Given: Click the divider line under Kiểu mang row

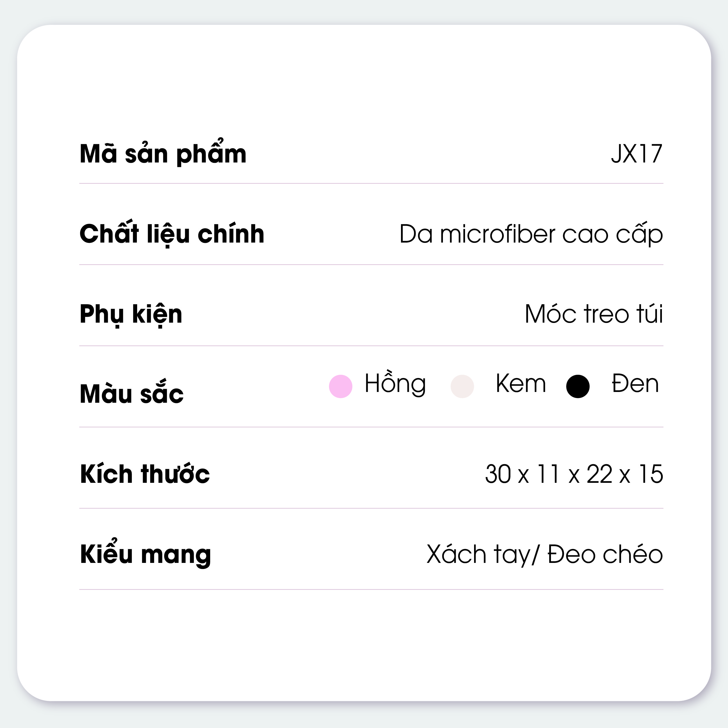Looking at the screenshot, I should (x=371, y=589).
